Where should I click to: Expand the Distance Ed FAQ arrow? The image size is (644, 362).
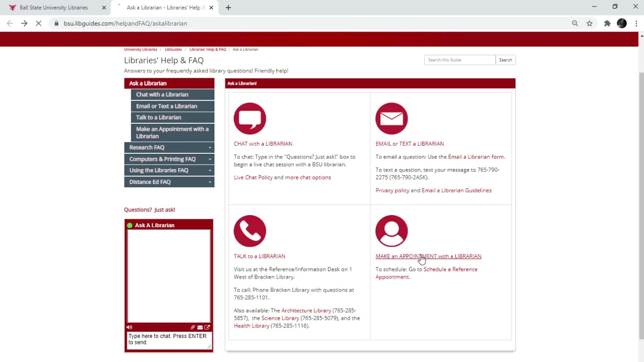(x=210, y=182)
